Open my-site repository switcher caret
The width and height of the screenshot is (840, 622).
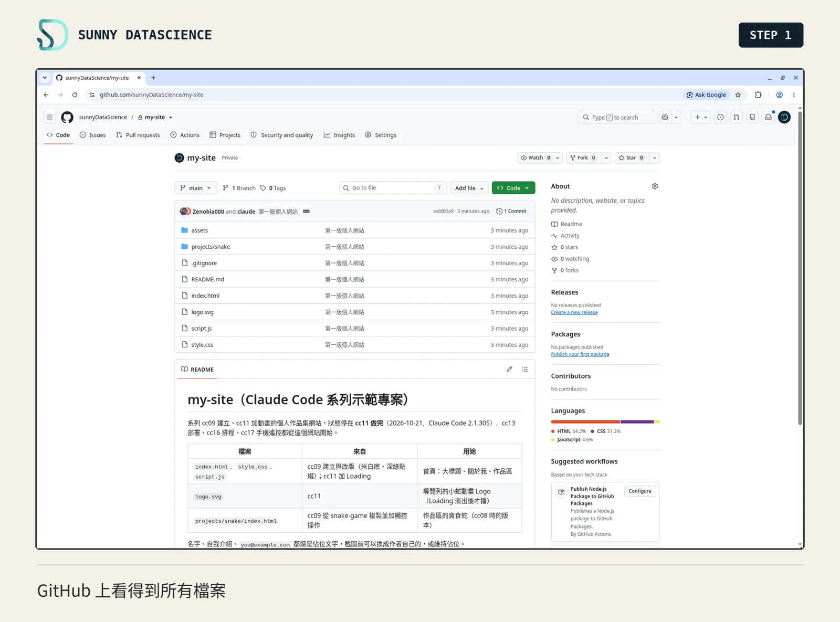(x=171, y=118)
